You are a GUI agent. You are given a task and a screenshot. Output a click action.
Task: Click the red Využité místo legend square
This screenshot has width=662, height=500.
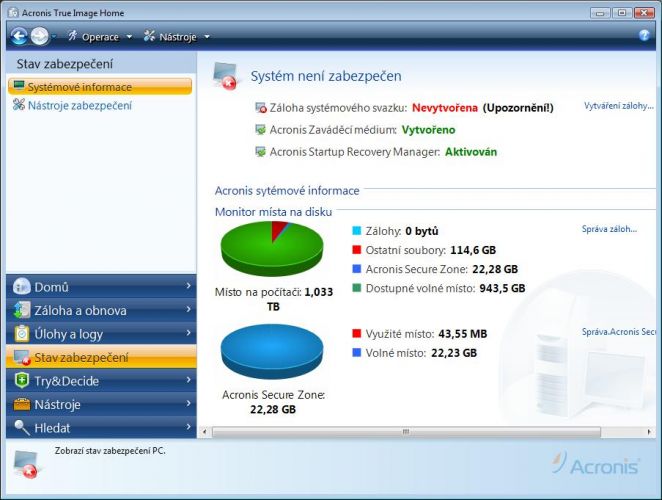(357, 334)
